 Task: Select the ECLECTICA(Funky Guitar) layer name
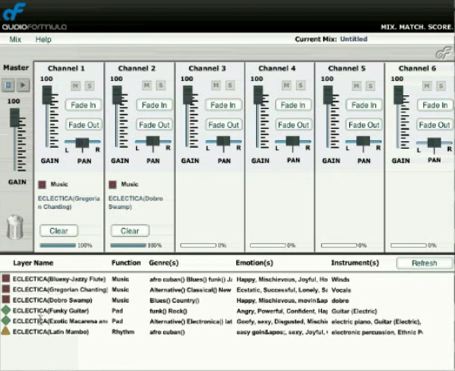(51, 311)
